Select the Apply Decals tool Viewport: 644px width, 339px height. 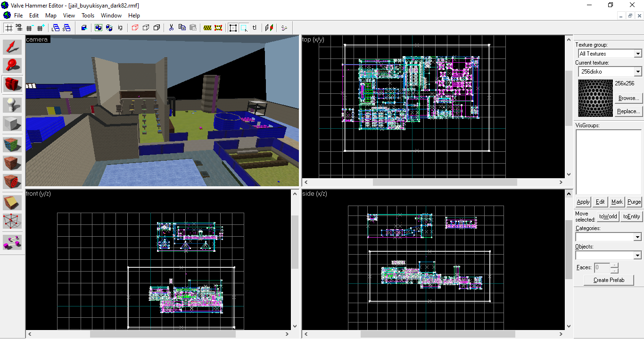coord(13,182)
